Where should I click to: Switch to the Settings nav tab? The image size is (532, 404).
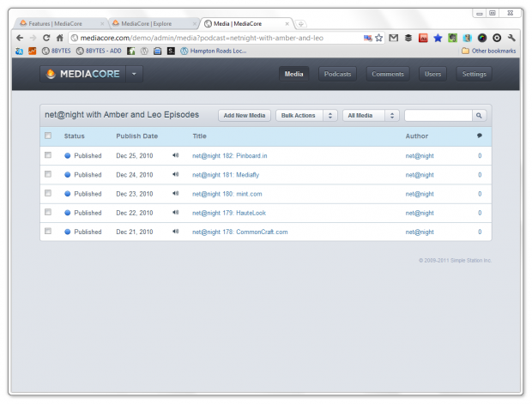click(x=475, y=74)
